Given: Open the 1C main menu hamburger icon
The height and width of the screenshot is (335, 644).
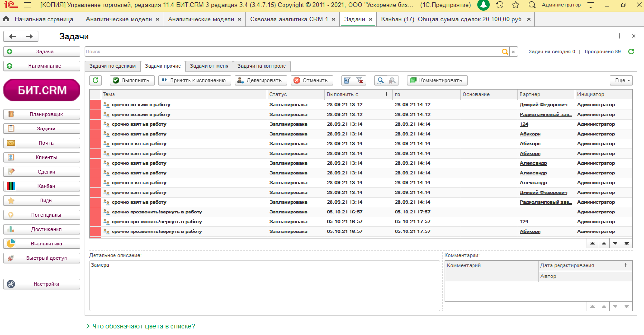Looking at the screenshot, I should pos(28,5).
